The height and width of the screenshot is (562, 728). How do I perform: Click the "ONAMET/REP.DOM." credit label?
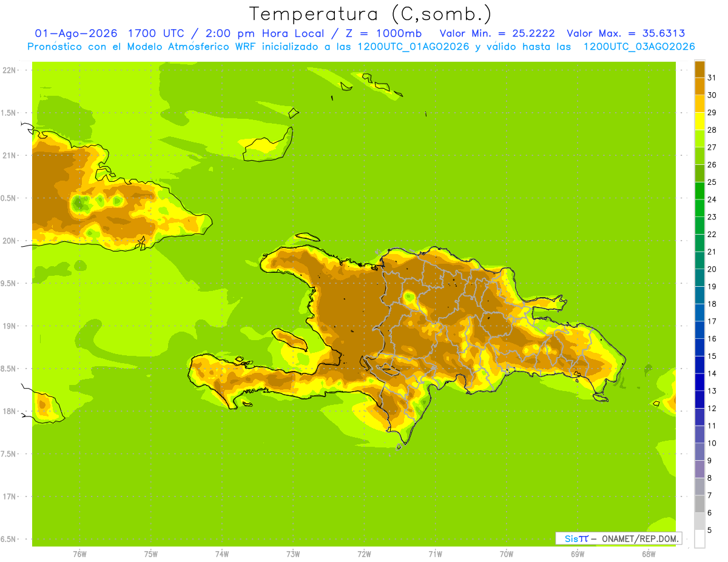[x=639, y=538]
